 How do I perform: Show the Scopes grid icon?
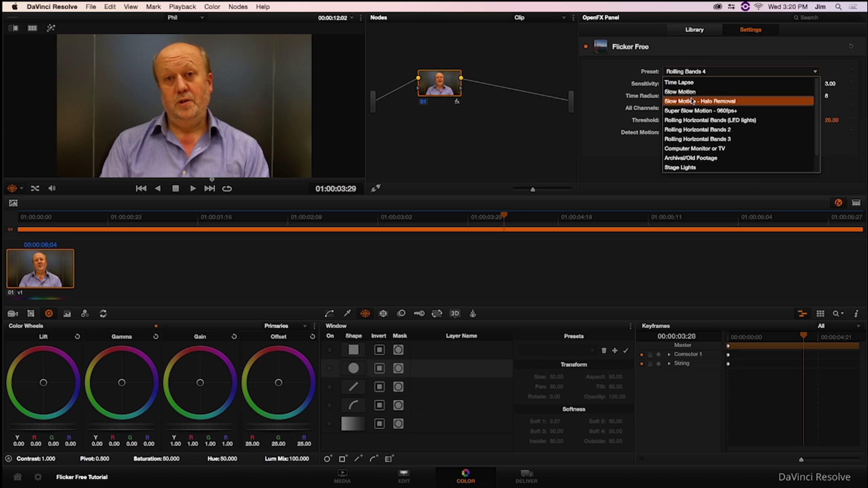point(820,314)
